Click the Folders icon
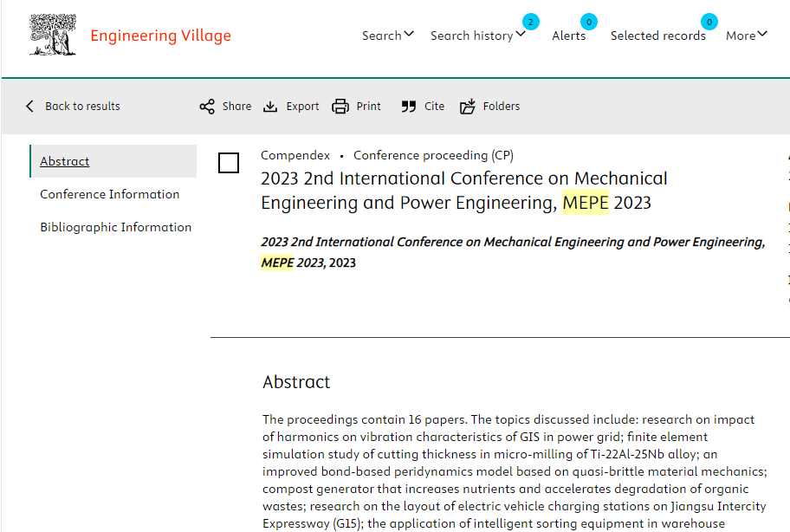790x532 pixels. pos(468,107)
